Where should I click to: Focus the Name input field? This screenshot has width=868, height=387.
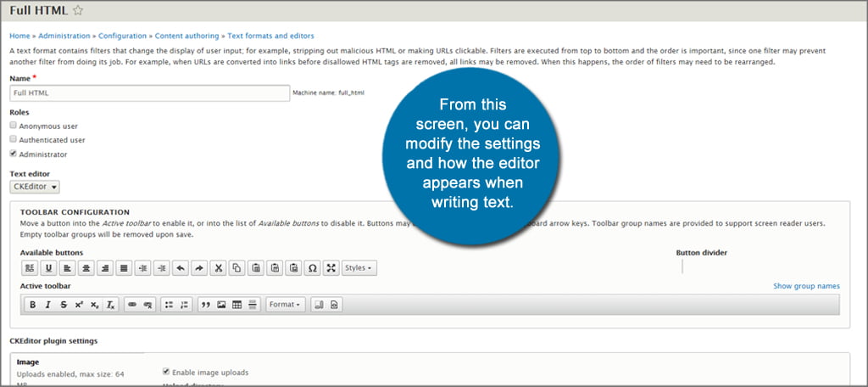pyautogui.click(x=150, y=93)
